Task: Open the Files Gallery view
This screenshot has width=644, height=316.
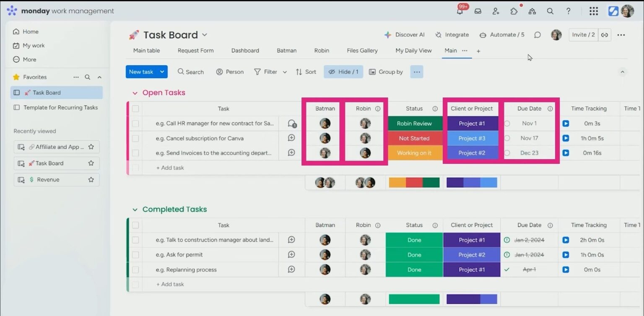Action: pos(362,50)
